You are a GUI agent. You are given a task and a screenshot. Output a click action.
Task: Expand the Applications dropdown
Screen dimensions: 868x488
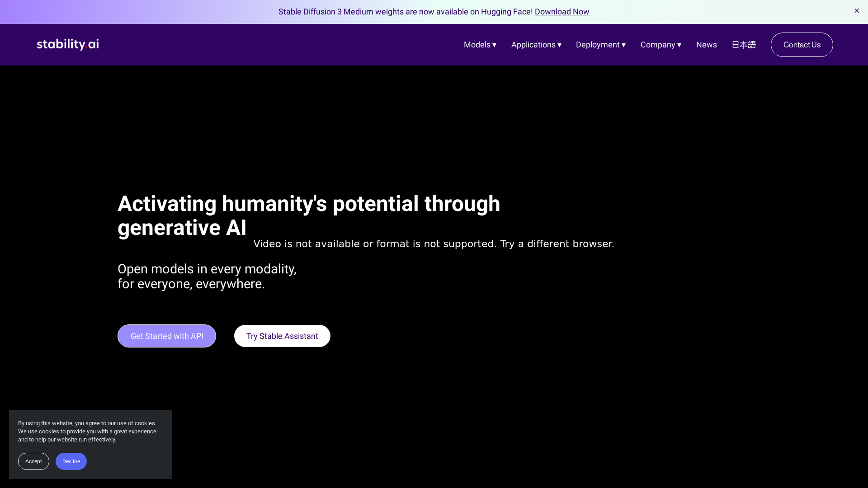pyautogui.click(x=533, y=45)
